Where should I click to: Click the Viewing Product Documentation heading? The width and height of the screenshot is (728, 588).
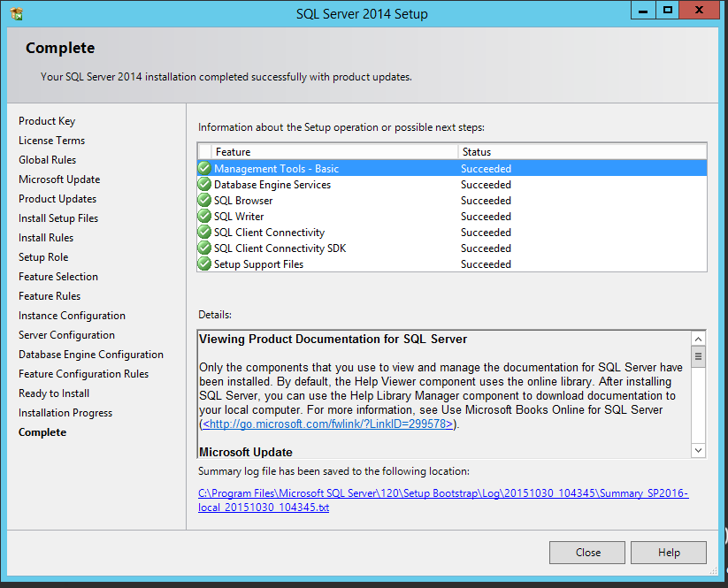(x=333, y=340)
